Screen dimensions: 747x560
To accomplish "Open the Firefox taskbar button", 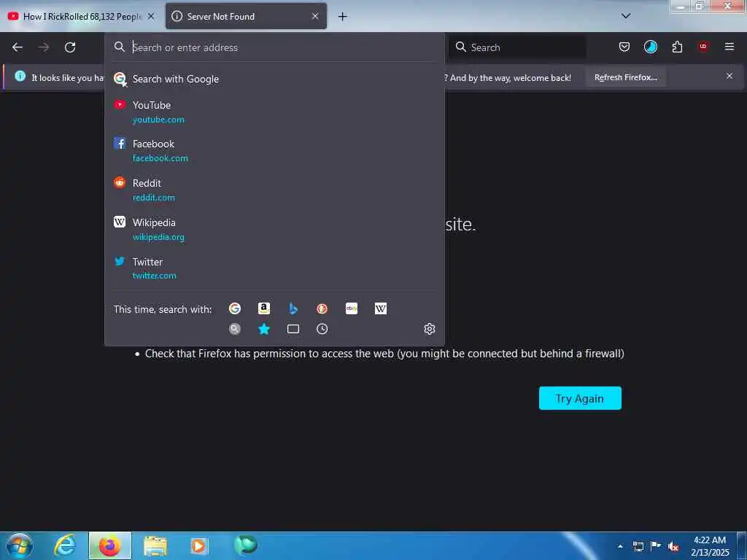I will pos(109,545).
